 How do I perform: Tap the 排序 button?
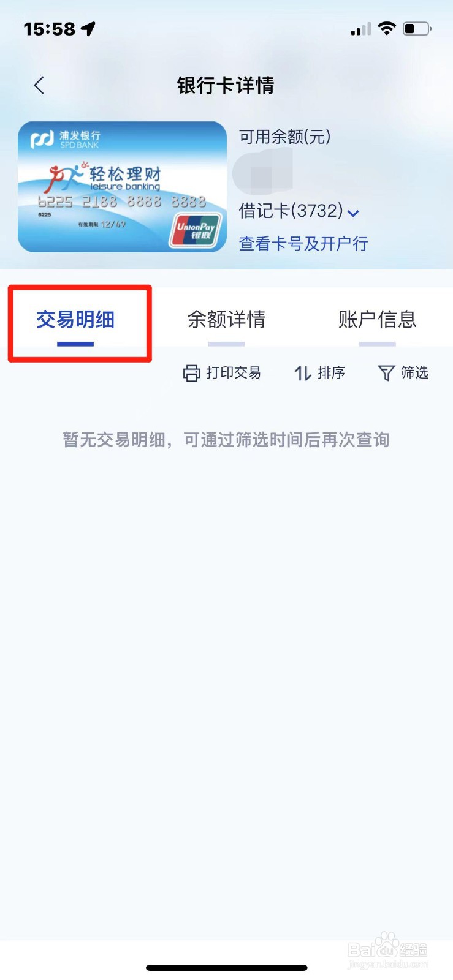(319, 373)
